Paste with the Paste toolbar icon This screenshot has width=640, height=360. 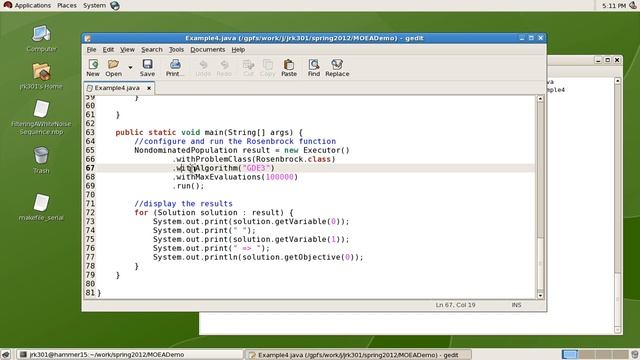coord(289,68)
